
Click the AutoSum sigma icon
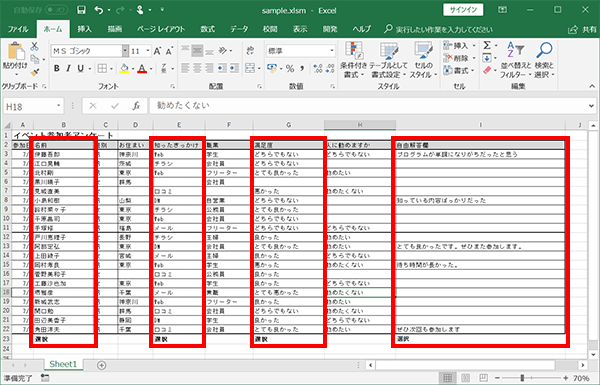487,46
